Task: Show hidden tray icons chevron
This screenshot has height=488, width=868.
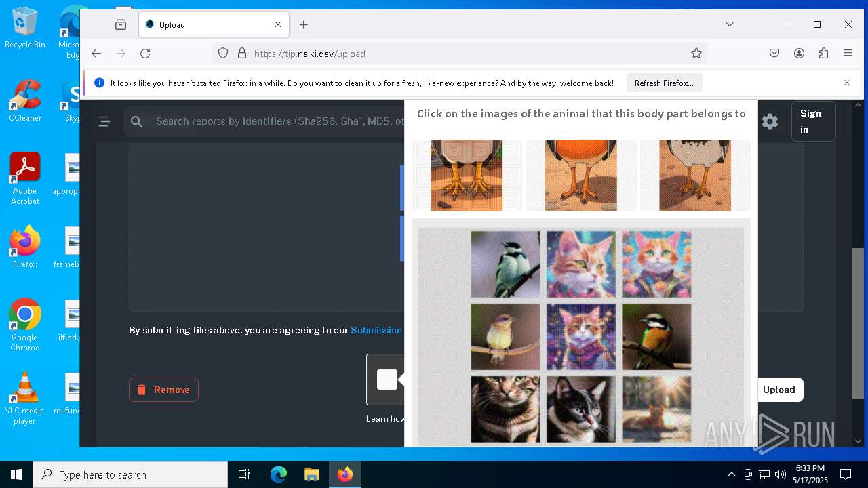Action: pyautogui.click(x=731, y=474)
